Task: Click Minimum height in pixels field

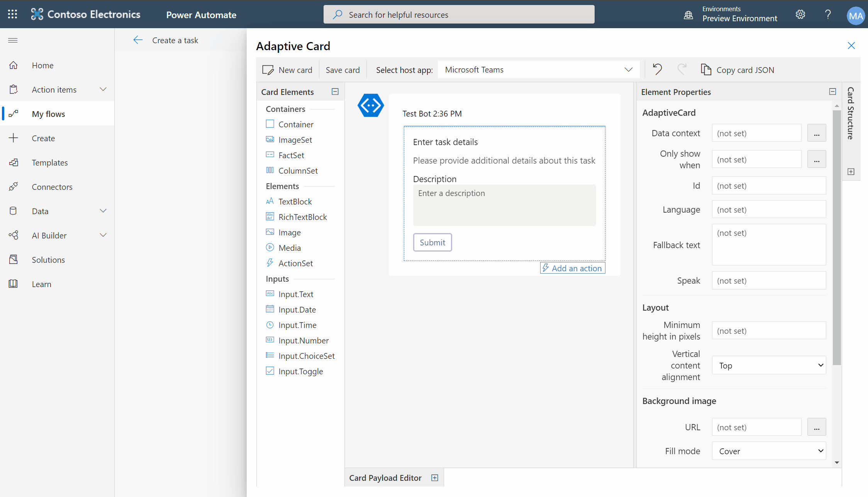Action: pyautogui.click(x=769, y=331)
